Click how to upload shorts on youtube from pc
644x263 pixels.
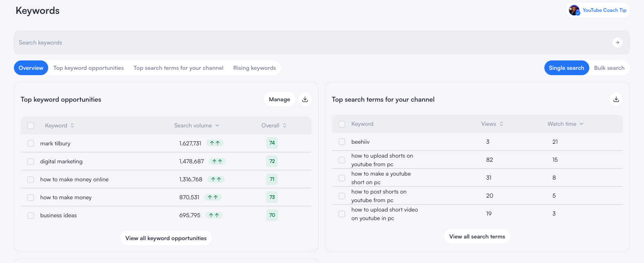coord(382,160)
